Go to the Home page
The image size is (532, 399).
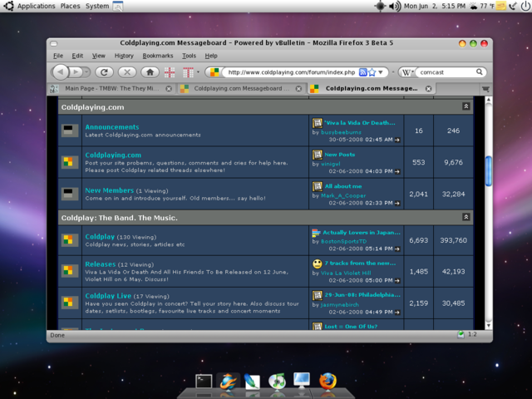(x=150, y=72)
